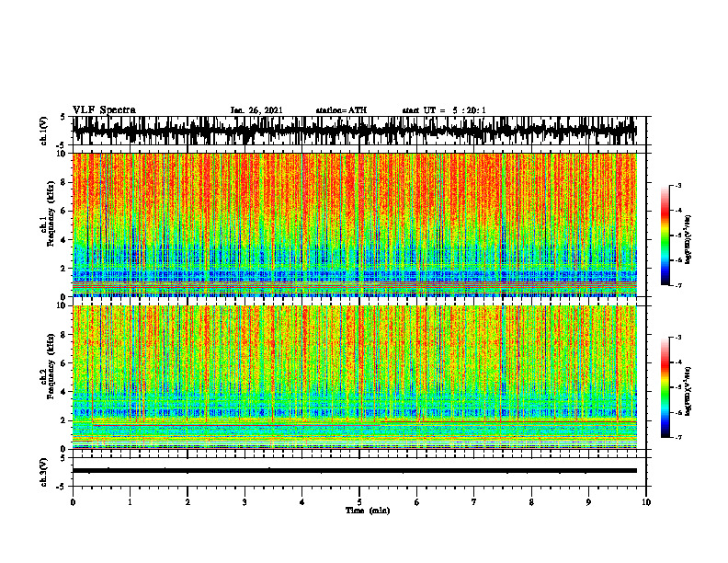Viewport: 728px width, 563px height.
Task: Click the "-5" tick on ch.3(V) axis
Action: pyautogui.click(x=62, y=487)
